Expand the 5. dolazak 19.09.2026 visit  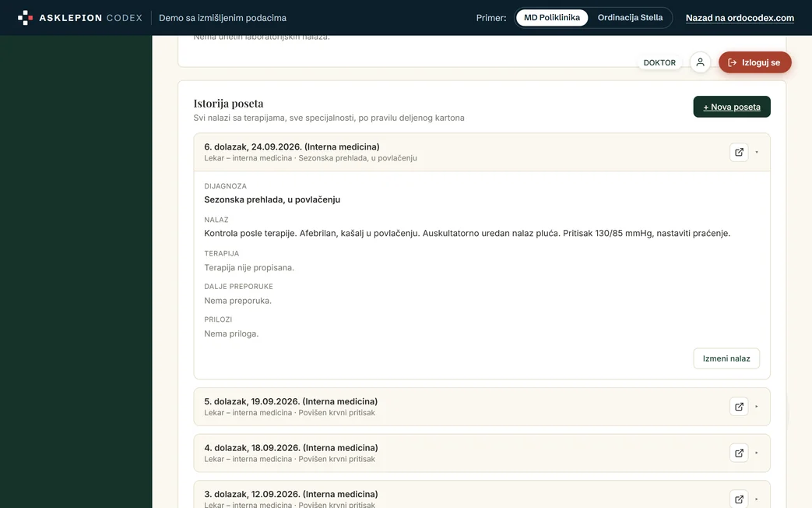(757, 407)
